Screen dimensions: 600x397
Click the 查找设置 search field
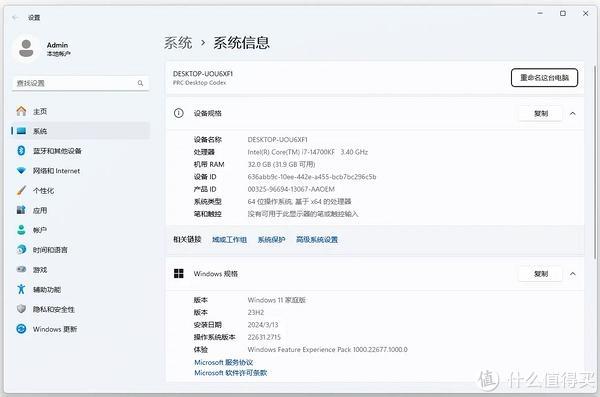coord(80,83)
